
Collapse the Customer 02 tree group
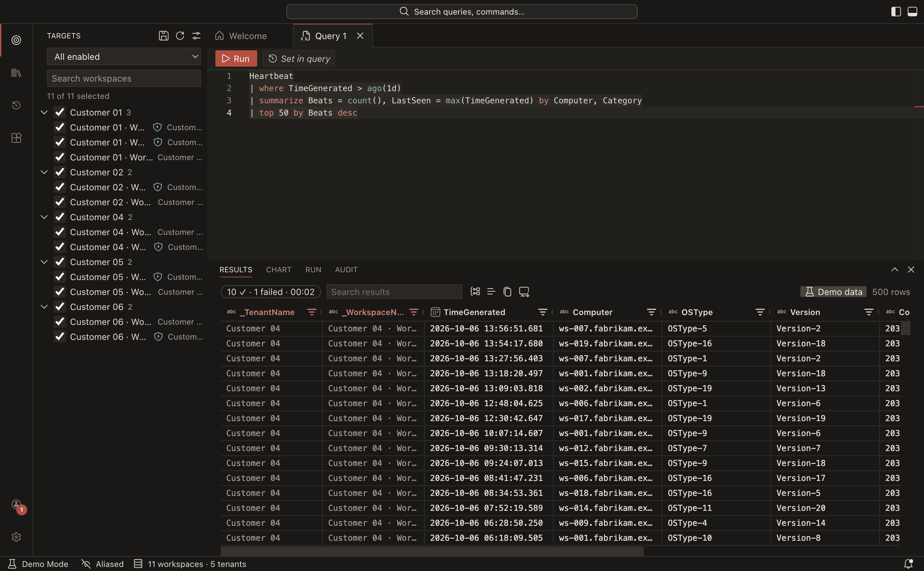pos(44,172)
